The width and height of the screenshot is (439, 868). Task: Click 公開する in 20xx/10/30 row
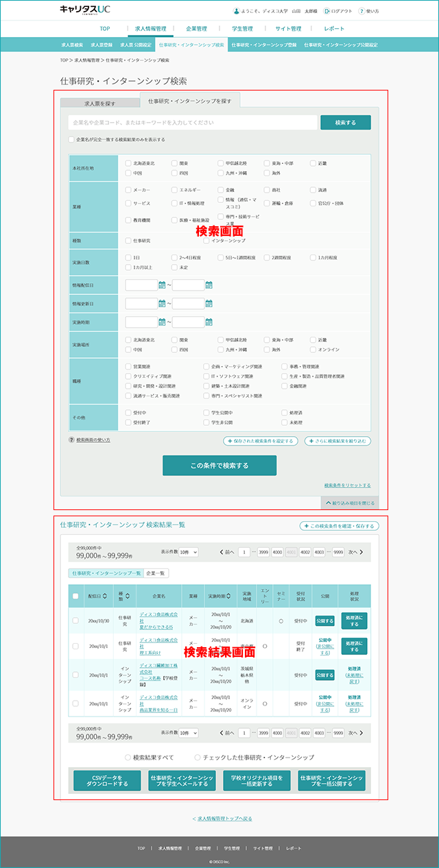(325, 620)
